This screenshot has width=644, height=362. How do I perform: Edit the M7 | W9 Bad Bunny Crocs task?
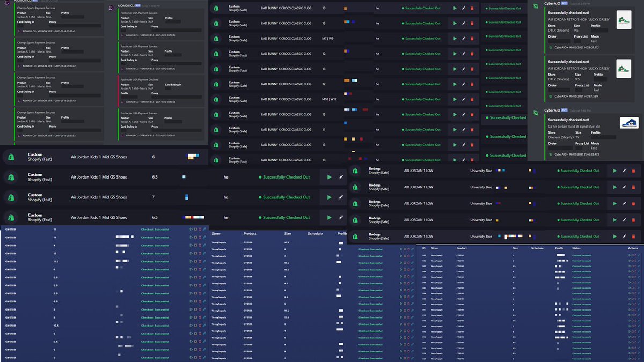[464, 39]
